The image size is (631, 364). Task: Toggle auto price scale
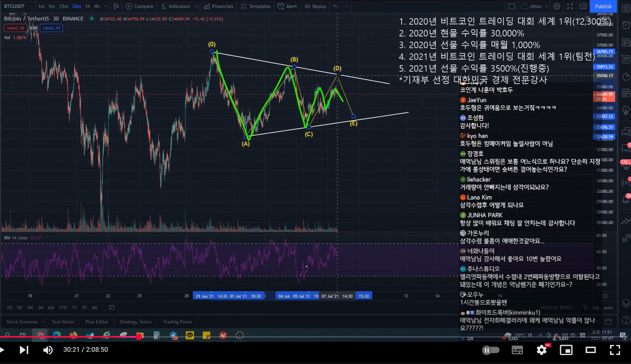(608, 308)
